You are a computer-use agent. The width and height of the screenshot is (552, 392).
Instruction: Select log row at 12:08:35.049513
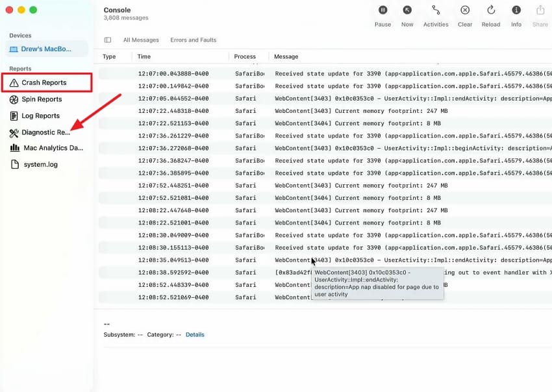(325, 260)
